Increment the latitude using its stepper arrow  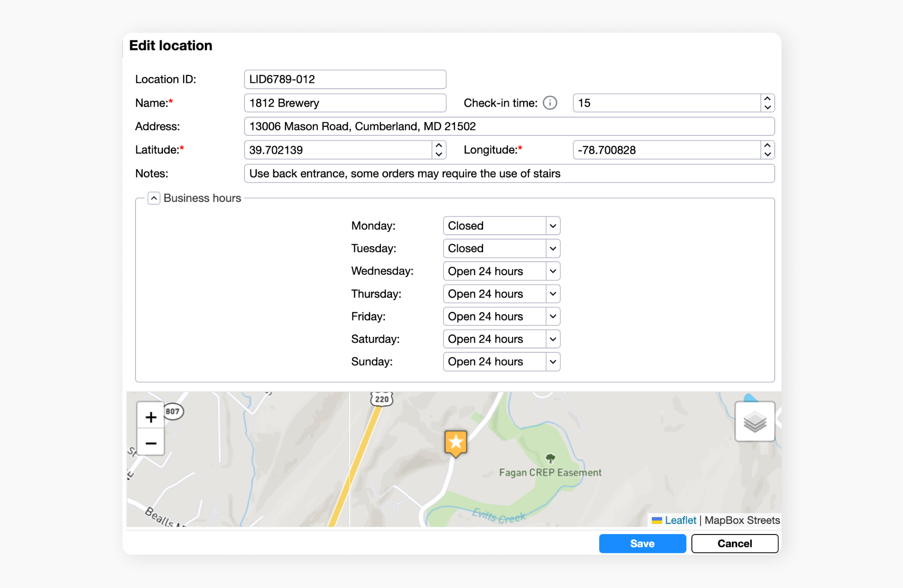coord(438,146)
